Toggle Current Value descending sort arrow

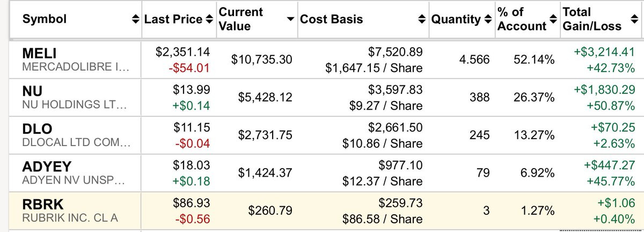(290, 19)
